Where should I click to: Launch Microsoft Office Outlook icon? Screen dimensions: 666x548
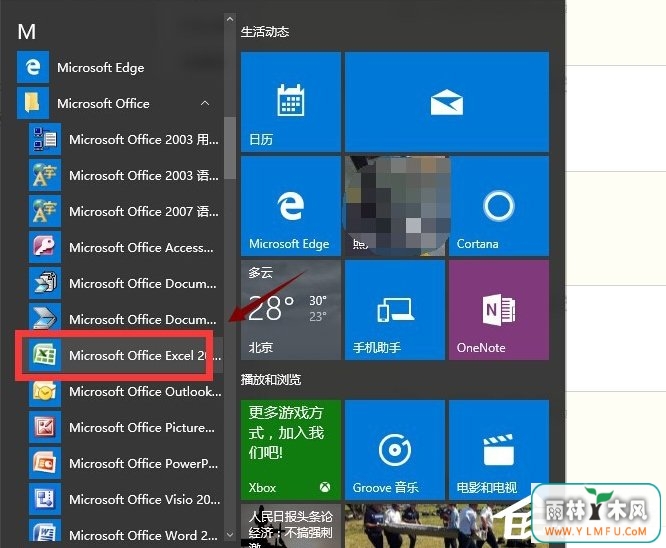point(45,391)
